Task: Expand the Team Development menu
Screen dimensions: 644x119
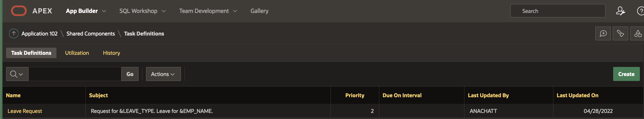Action: [x=208, y=11]
